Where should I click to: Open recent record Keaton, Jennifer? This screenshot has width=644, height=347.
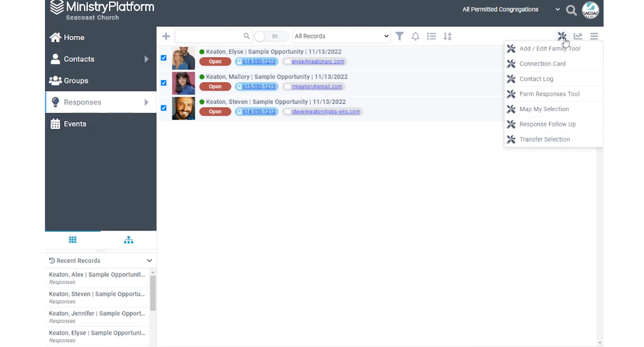[x=97, y=317]
